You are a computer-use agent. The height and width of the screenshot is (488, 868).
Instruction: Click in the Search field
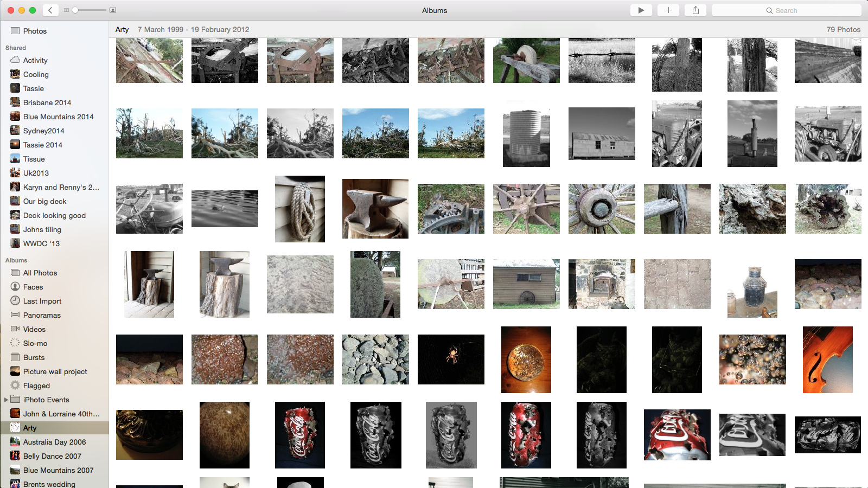(x=786, y=10)
